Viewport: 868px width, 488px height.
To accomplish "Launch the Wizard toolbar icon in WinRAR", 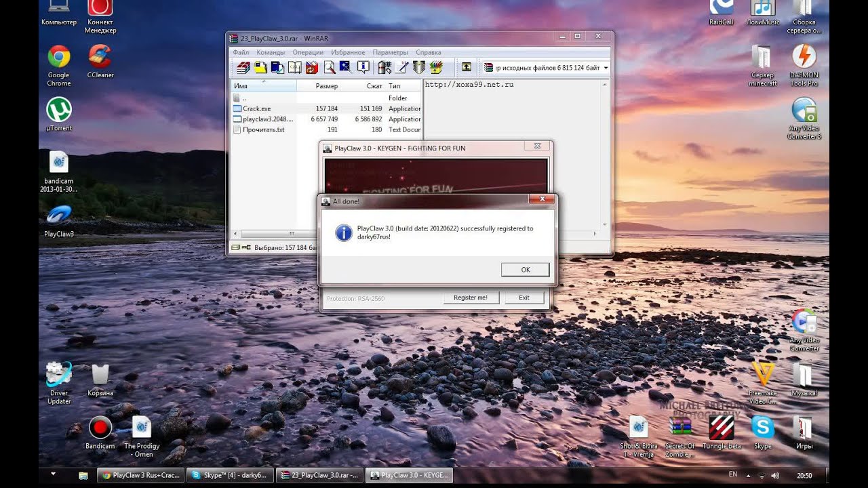I will pyautogui.click(x=346, y=67).
